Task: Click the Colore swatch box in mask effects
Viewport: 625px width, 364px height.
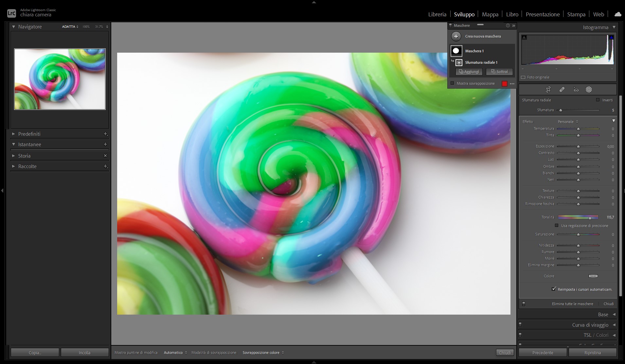Action: [x=593, y=276]
